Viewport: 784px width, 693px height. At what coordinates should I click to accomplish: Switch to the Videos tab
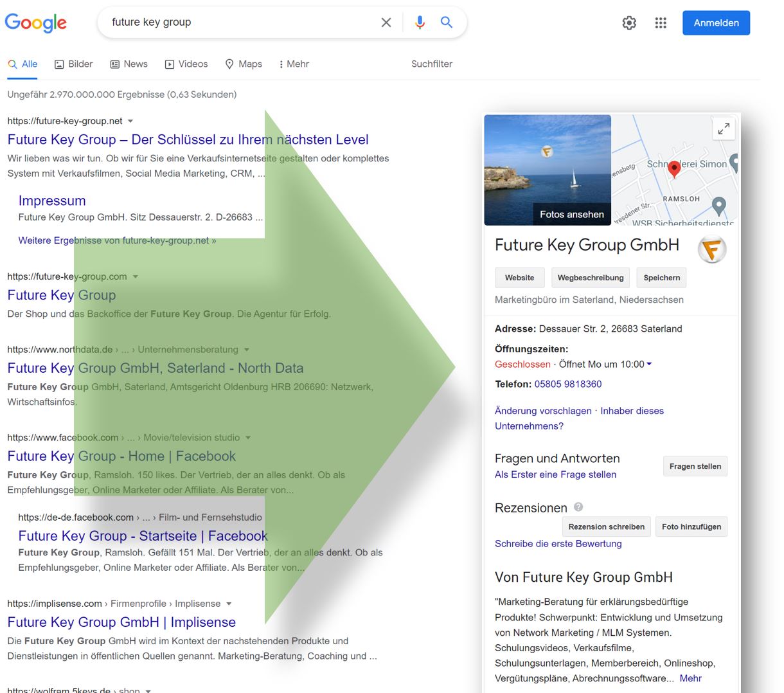[x=186, y=64]
